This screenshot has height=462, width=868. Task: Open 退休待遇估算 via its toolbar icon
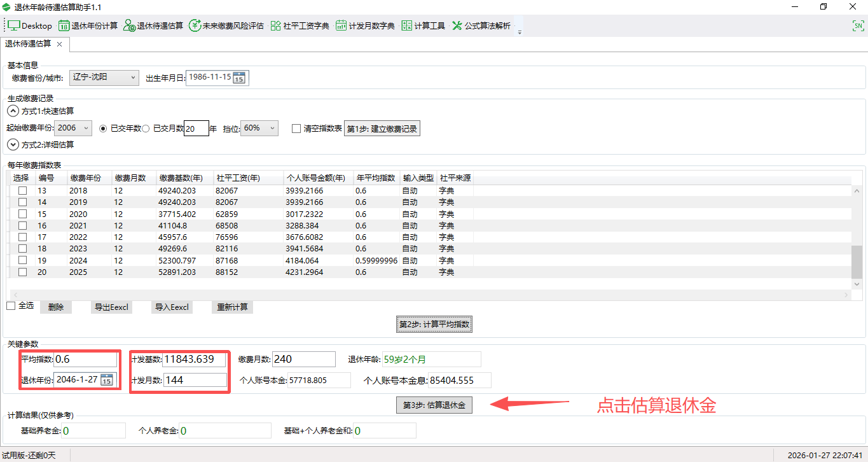pyautogui.click(x=151, y=25)
